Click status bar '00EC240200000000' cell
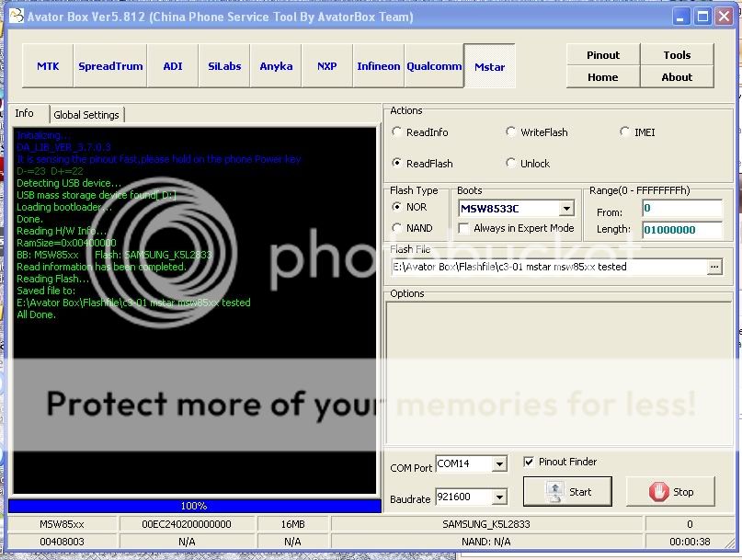The image size is (742, 560). pyautogui.click(x=187, y=524)
